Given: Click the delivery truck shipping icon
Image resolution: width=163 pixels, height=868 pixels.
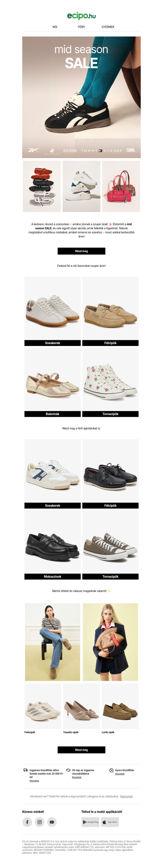Looking at the screenshot, I should coord(26,770).
